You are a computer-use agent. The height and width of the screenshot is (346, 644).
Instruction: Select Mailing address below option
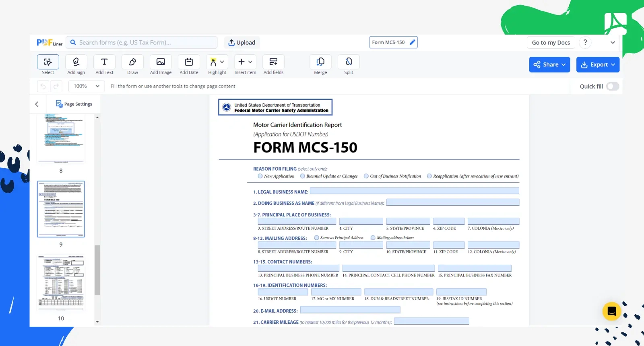[373, 238]
